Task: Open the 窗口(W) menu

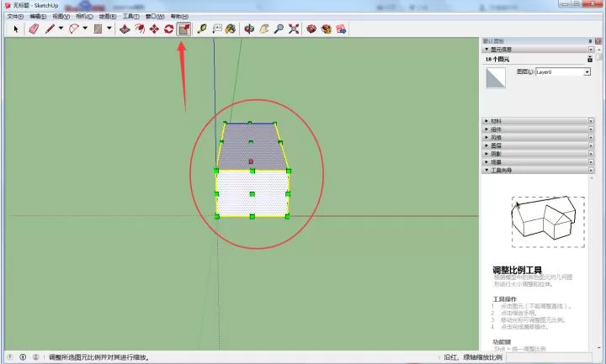Action: pyautogui.click(x=155, y=16)
